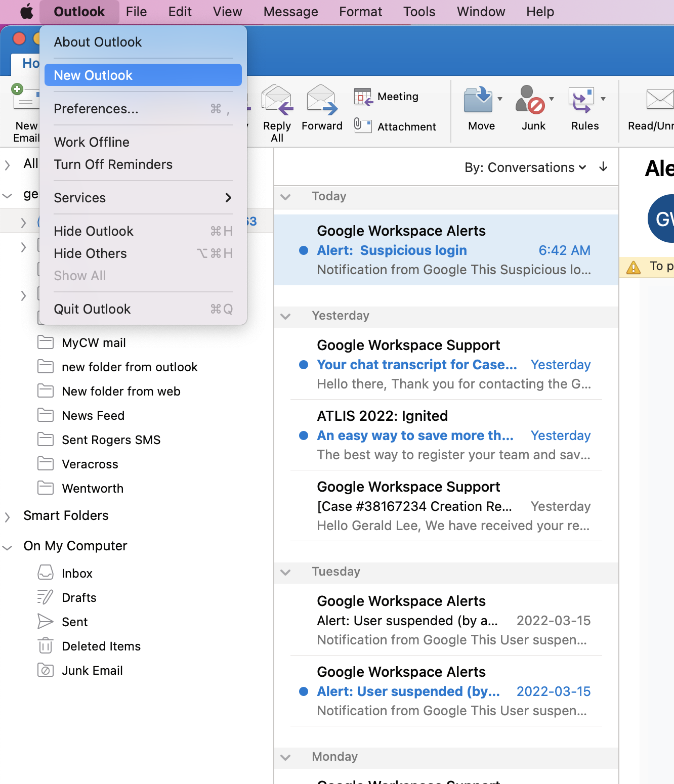Select the Sent Rogers SMS folder

pos(111,440)
